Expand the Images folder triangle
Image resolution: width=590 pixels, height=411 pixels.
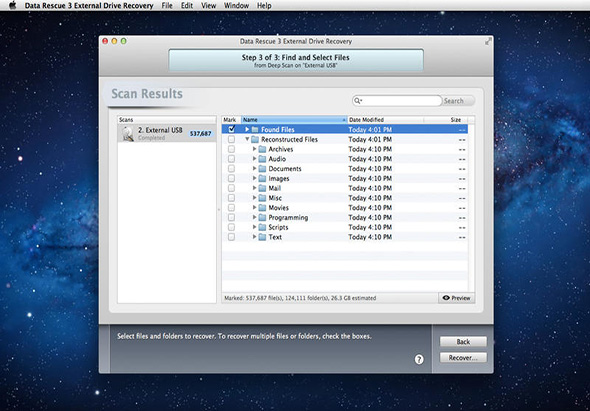[x=254, y=179]
